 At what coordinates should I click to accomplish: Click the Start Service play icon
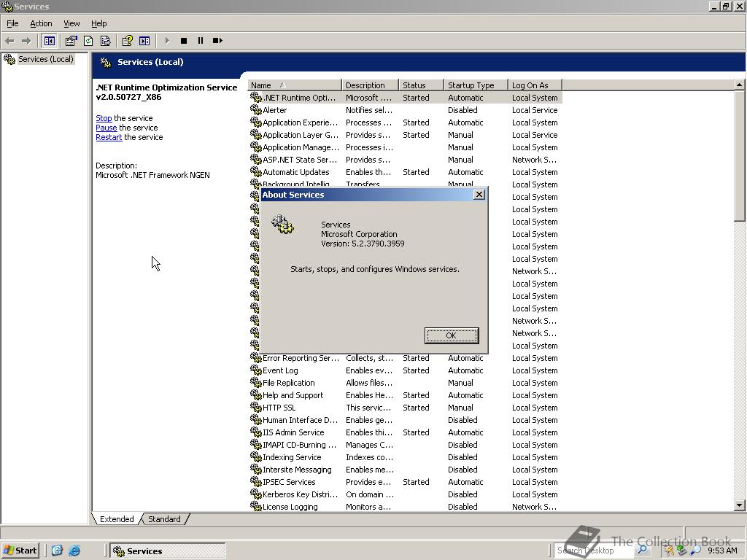167,41
